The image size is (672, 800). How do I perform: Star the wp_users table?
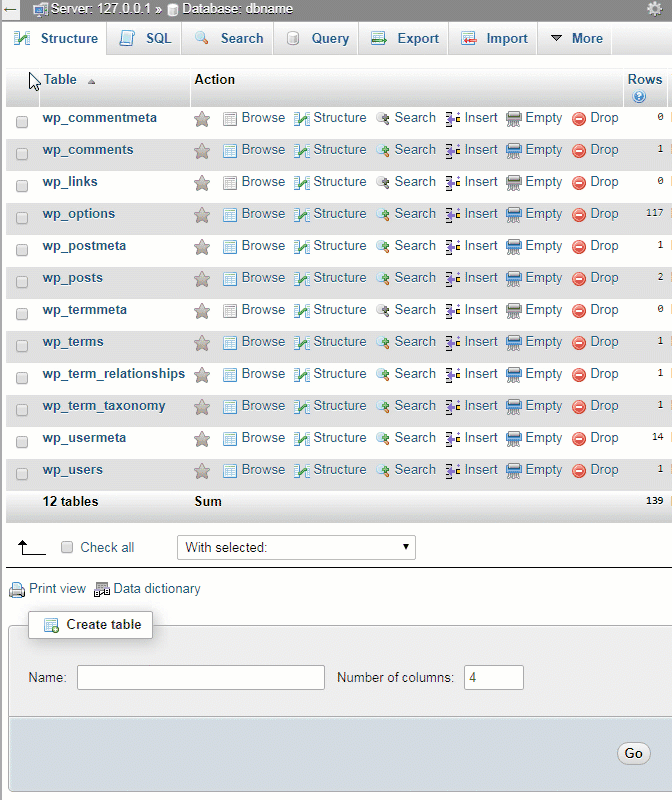coord(202,471)
